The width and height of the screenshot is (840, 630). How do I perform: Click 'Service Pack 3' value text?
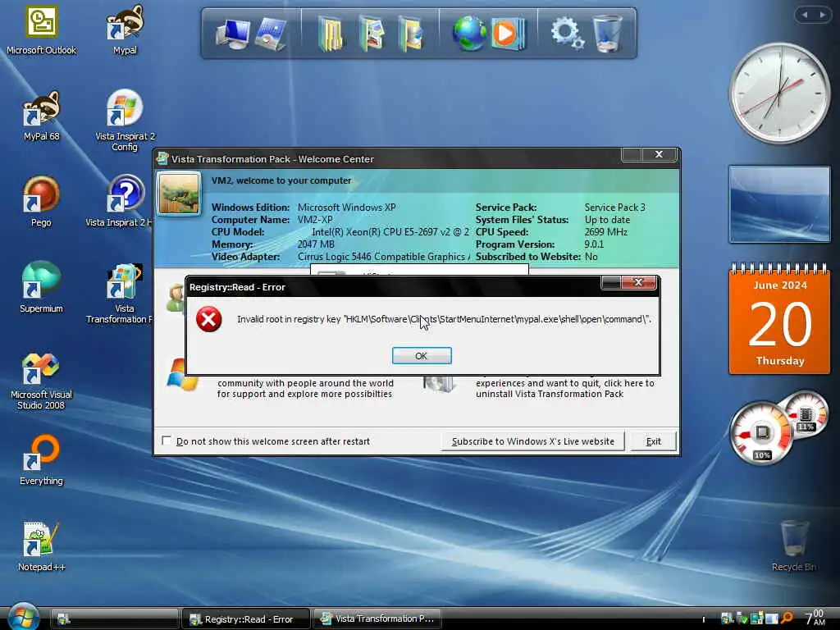pyautogui.click(x=615, y=208)
